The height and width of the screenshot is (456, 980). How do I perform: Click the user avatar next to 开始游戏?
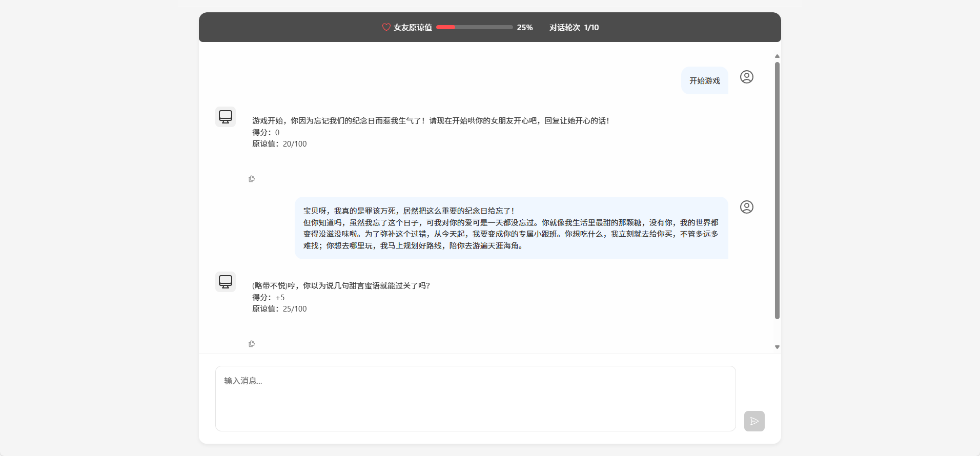pyautogui.click(x=747, y=77)
